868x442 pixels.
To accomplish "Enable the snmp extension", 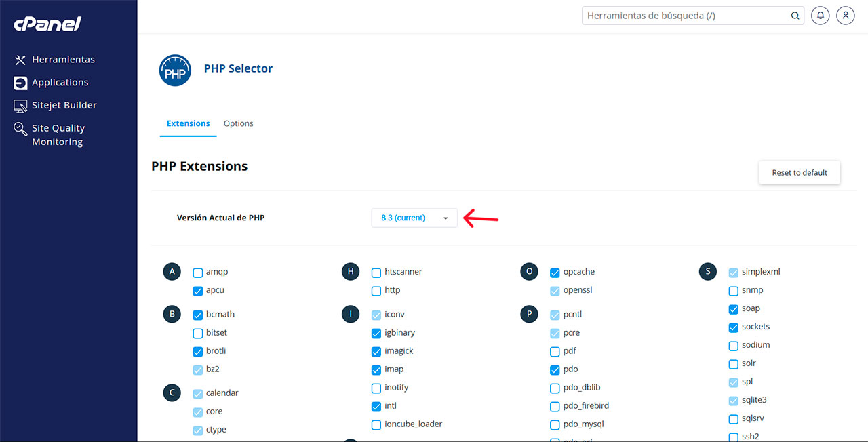I will (734, 291).
